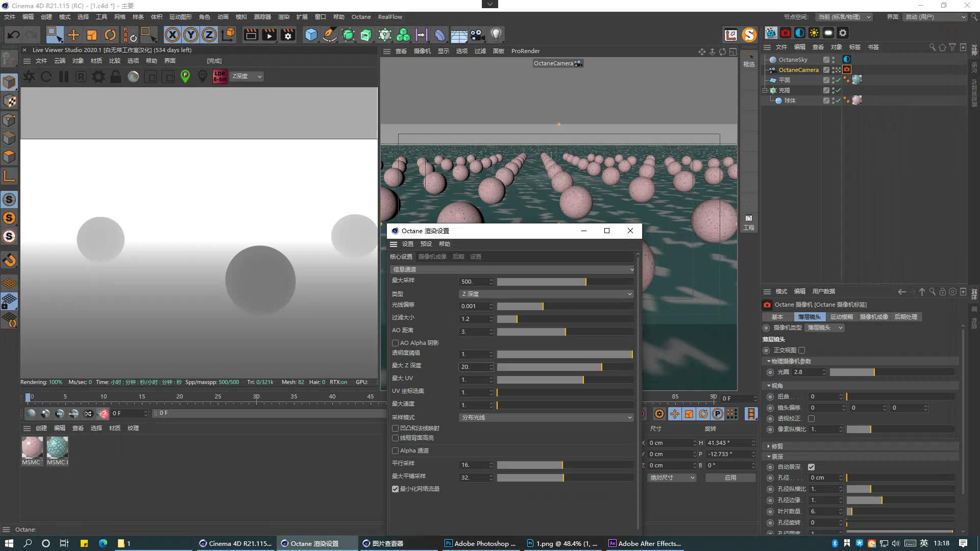Uncheck 最小化网络流量 checkbox
This screenshot has width=980, height=551.
coord(395,489)
